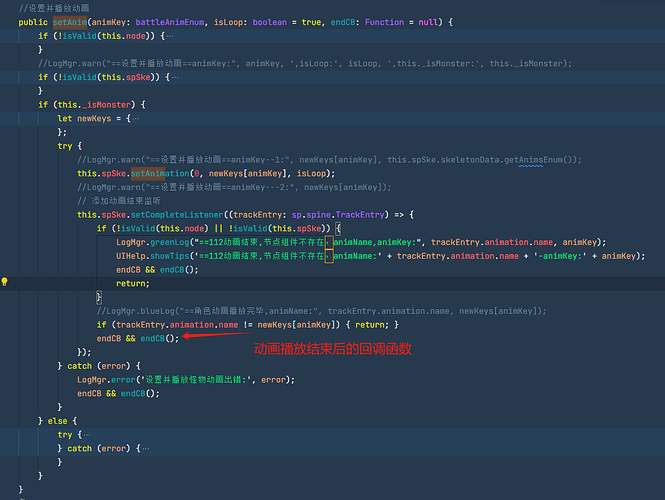
Task: Click the highlighted setAnimation method call
Action: coord(160,173)
